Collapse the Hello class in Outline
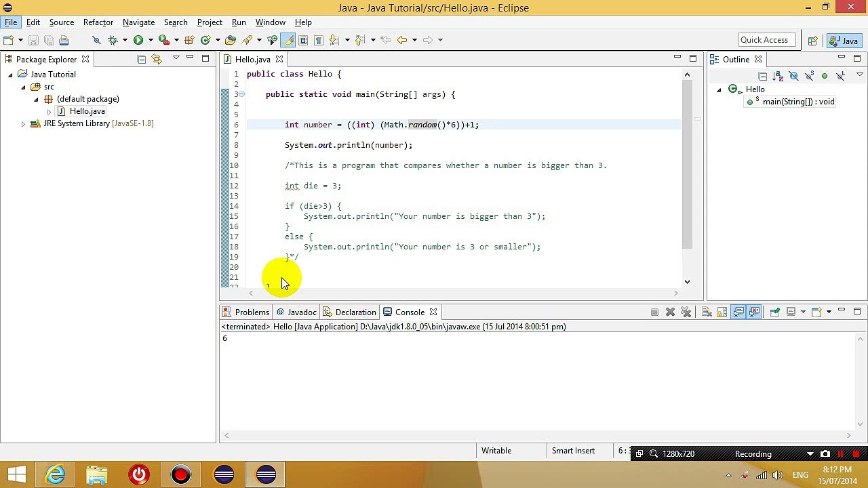 [719, 89]
